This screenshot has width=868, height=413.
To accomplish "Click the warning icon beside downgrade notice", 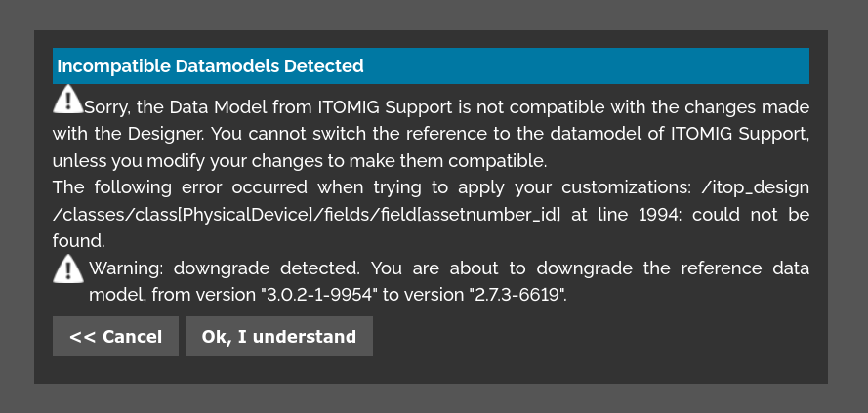I will click(x=67, y=268).
